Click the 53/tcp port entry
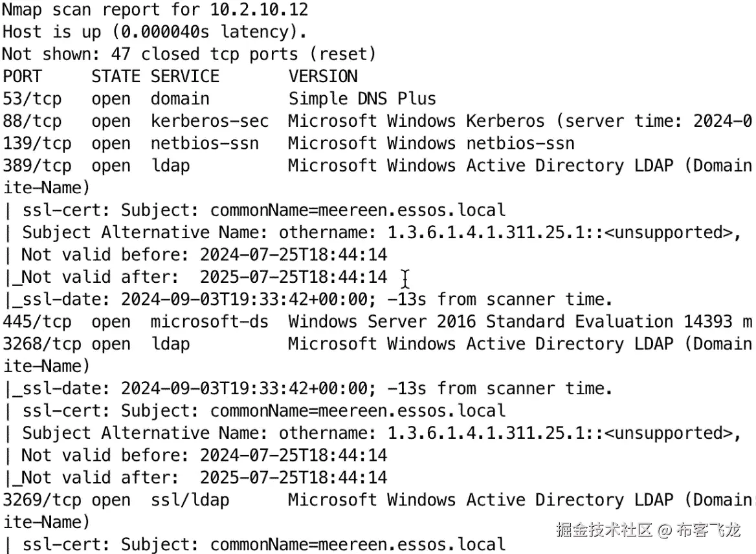This screenshot has width=756, height=554. [x=32, y=99]
